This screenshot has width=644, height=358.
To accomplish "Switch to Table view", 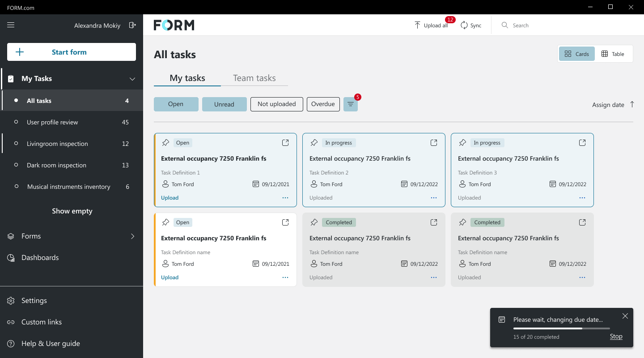I will point(613,54).
